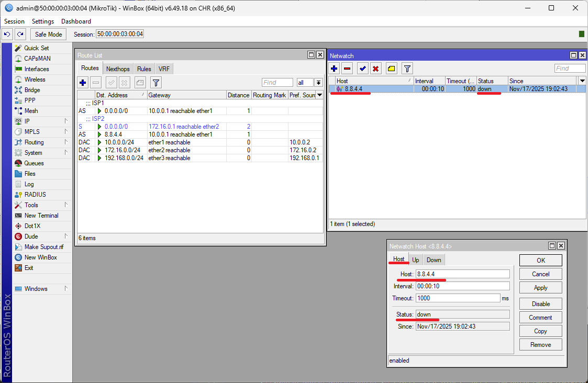The image size is (588, 383).
Task: Click the Redo arrow in the toolbar
Action: tap(20, 34)
